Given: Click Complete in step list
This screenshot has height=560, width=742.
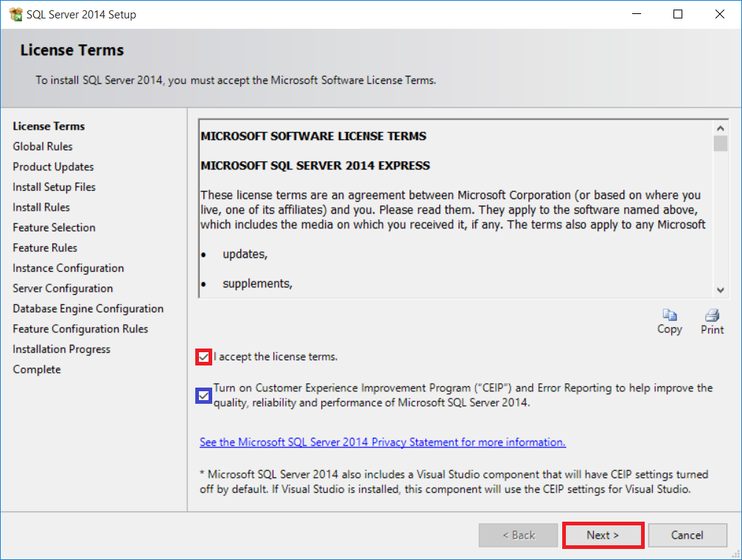Looking at the screenshot, I should click(37, 370).
